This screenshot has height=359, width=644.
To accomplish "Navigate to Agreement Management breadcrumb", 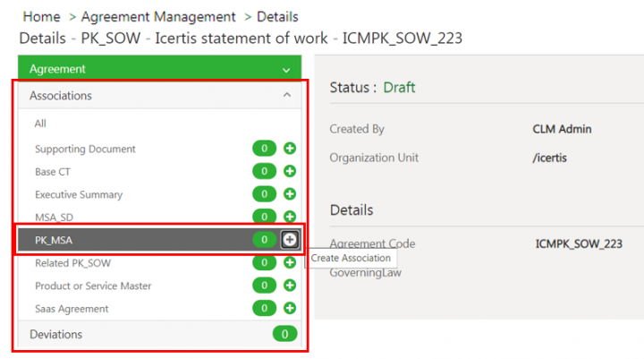I will [158, 17].
